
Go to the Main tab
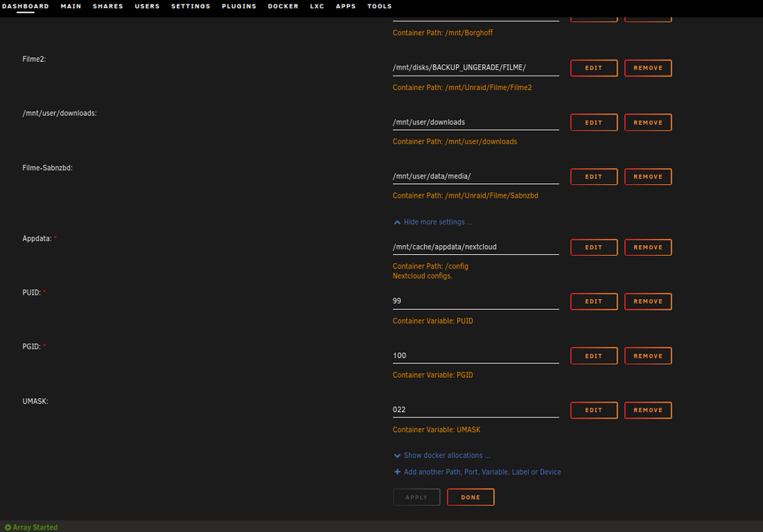(x=71, y=6)
